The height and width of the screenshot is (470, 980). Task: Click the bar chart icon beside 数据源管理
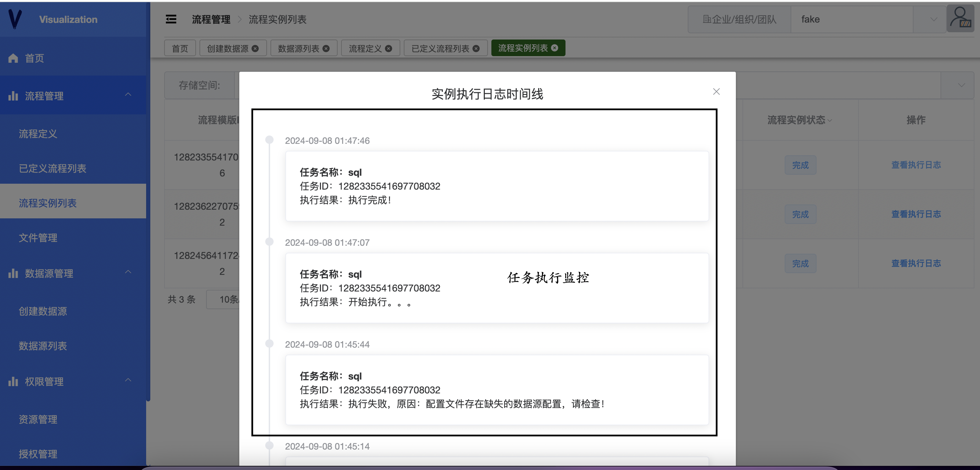pyautogui.click(x=13, y=273)
